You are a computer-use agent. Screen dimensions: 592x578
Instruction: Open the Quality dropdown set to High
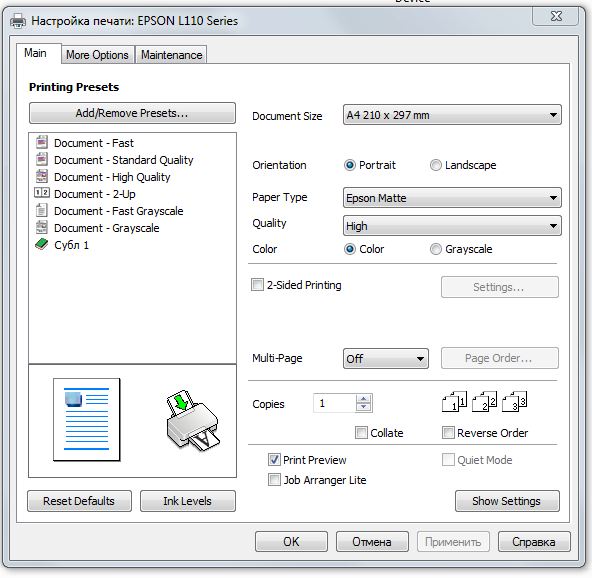(x=452, y=225)
